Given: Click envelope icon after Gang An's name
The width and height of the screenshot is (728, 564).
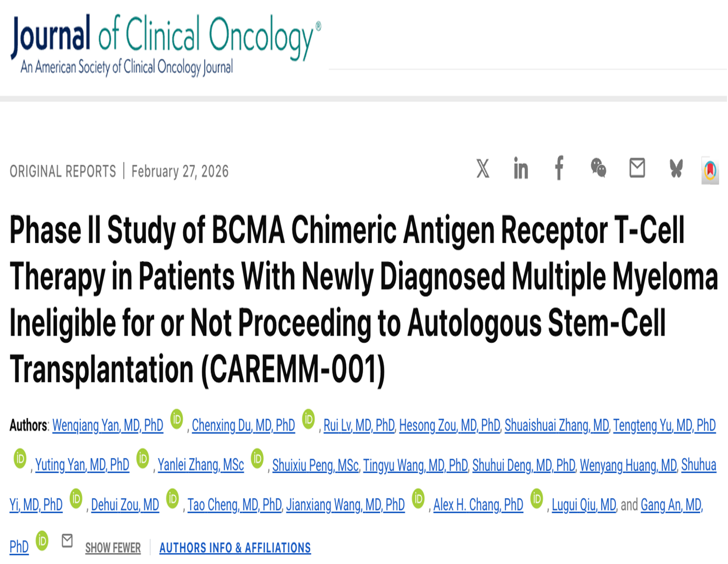Looking at the screenshot, I should click(67, 540).
